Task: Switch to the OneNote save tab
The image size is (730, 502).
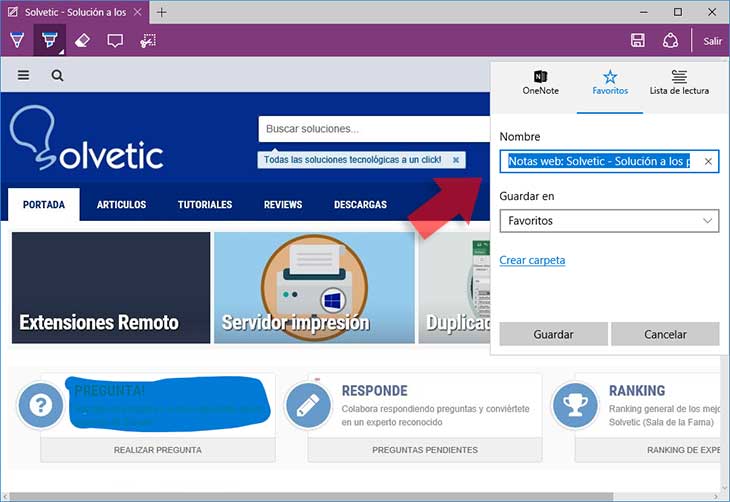Action: [x=541, y=83]
